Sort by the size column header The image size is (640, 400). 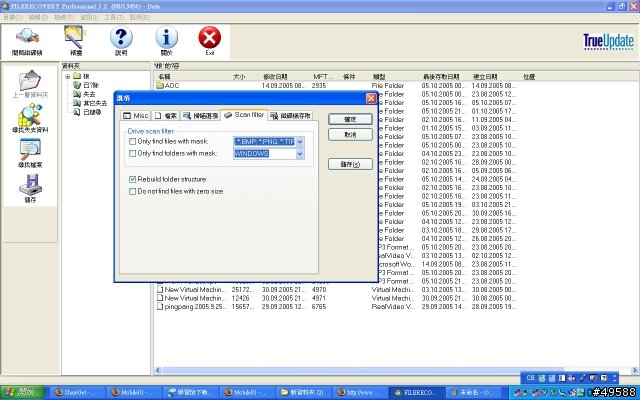[244, 76]
